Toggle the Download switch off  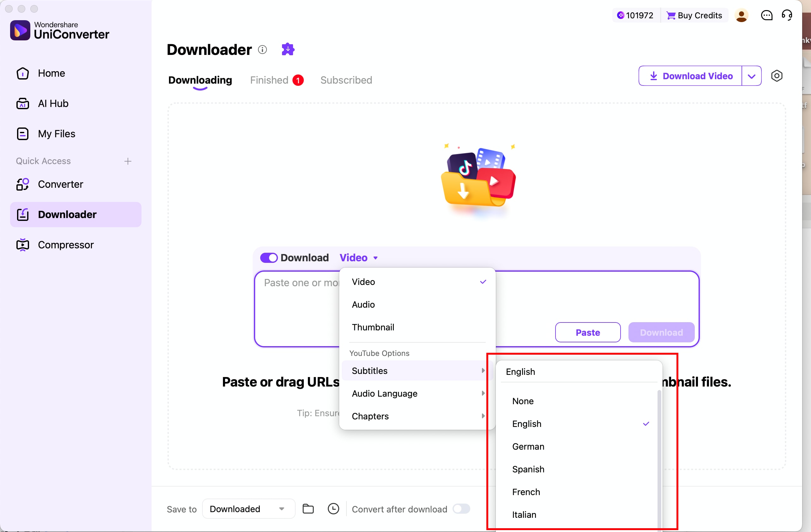(269, 258)
